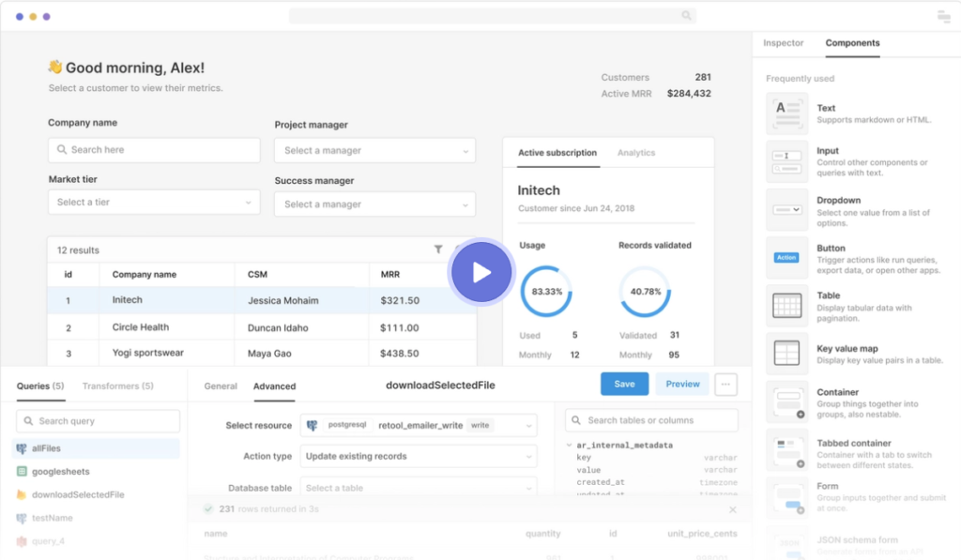Select the Container component icon
The width and height of the screenshot is (961, 560).
pyautogui.click(x=787, y=401)
